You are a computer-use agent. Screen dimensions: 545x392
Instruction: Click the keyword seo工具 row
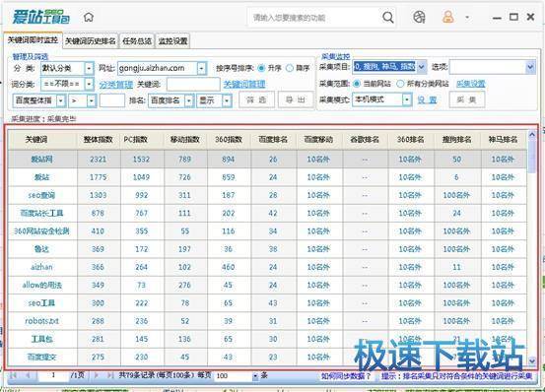point(41,302)
